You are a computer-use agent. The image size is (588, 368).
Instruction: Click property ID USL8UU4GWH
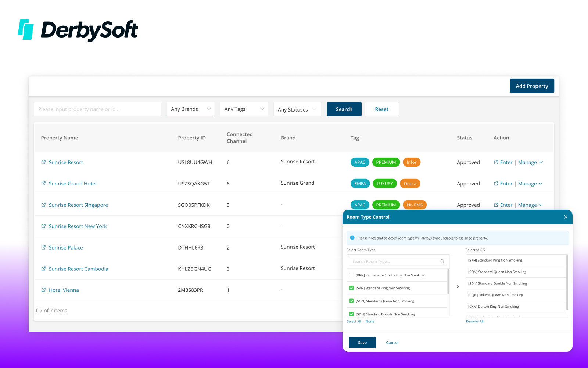click(x=195, y=162)
